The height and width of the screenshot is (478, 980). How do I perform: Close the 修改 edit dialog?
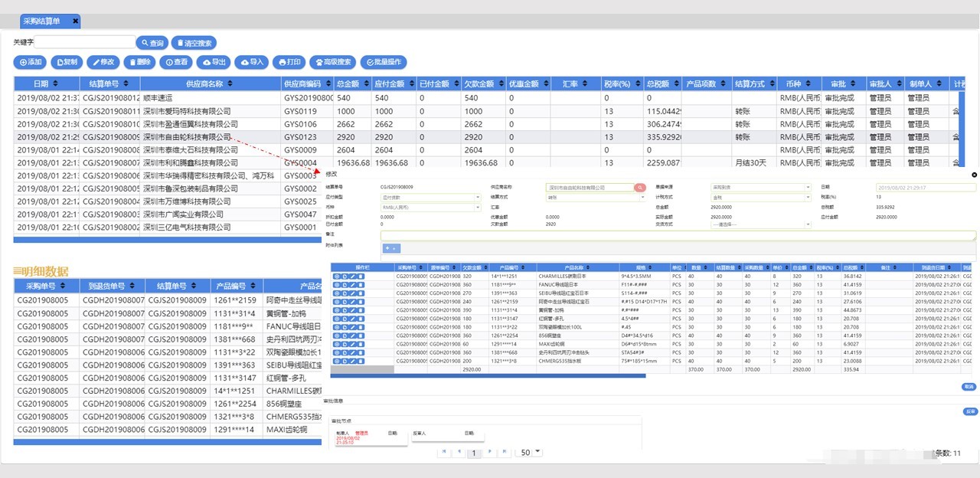974,175
